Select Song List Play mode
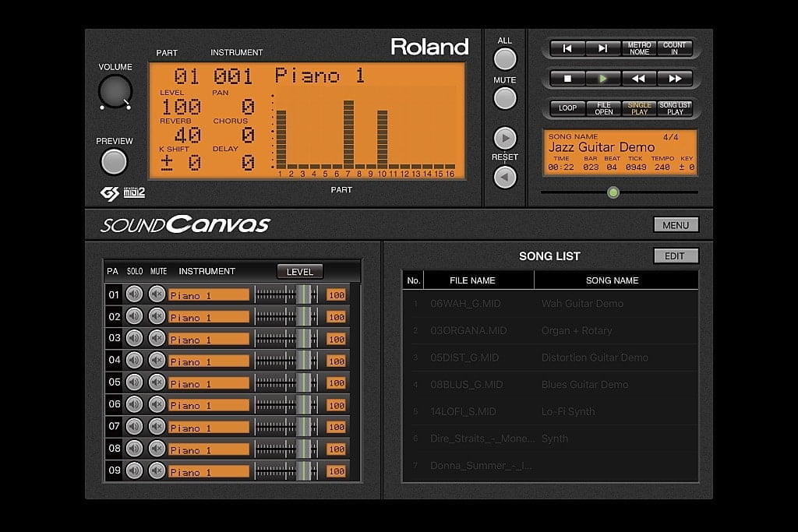798x532 pixels. click(675, 108)
